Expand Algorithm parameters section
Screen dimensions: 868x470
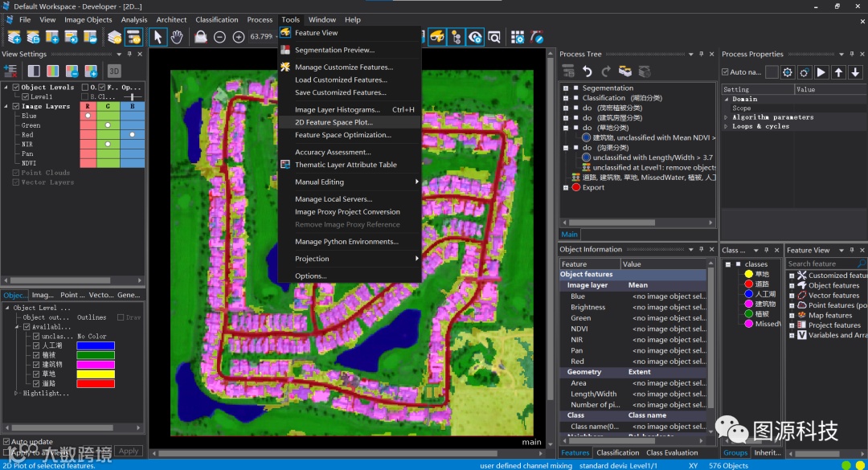[x=726, y=117]
